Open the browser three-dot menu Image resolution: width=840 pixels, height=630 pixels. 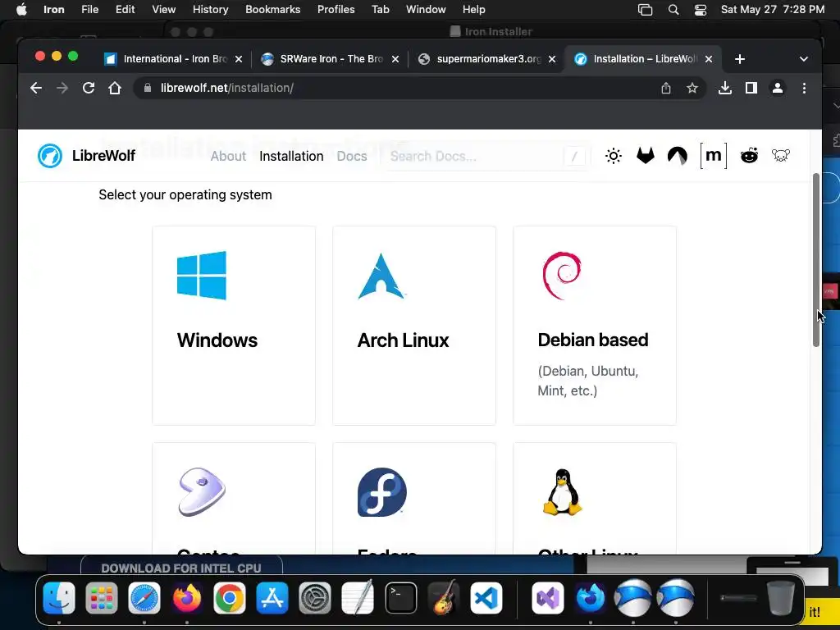804,88
